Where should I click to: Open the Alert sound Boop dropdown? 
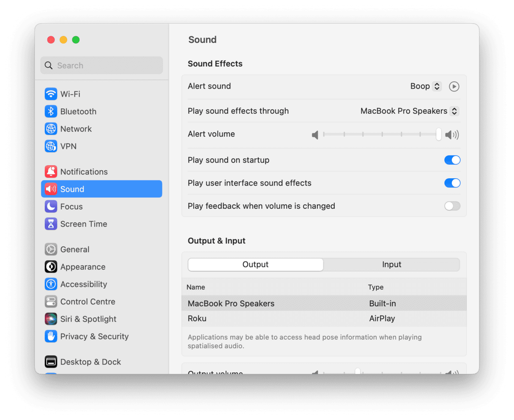click(x=426, y=86)
